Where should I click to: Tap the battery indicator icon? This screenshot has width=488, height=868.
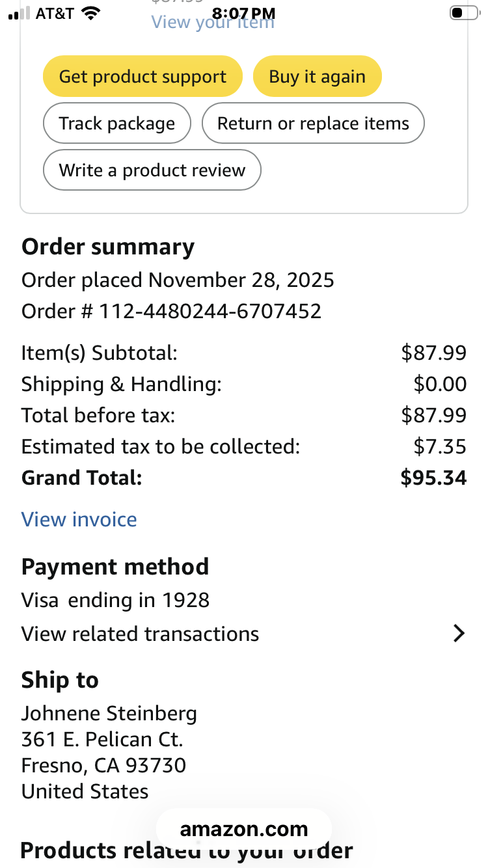(464, 13)
